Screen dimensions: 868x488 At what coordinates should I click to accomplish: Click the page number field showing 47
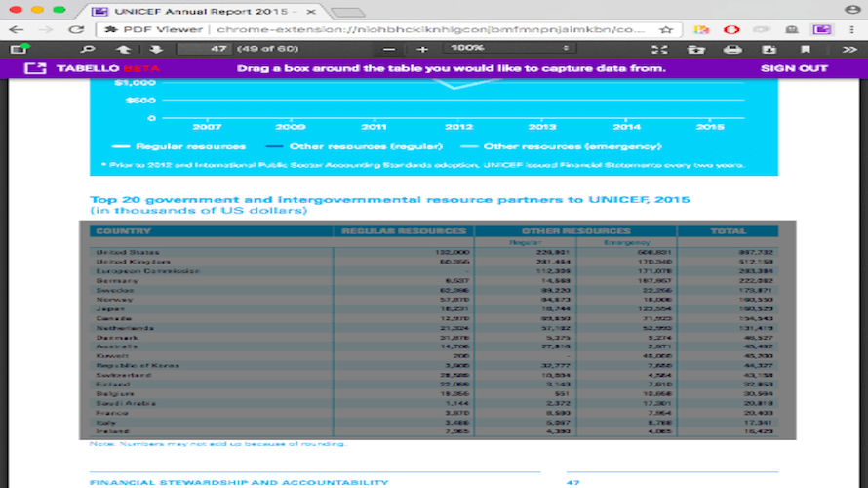click(203, 49)
